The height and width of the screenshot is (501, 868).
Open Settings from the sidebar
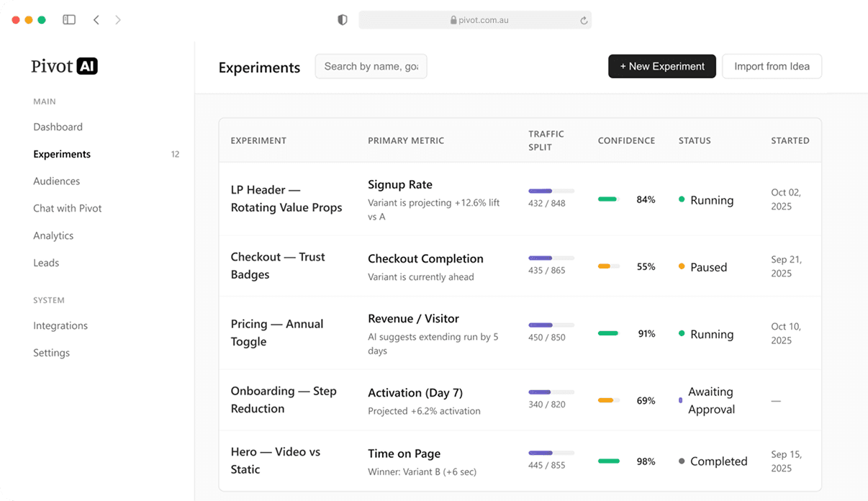click(51, 353)
